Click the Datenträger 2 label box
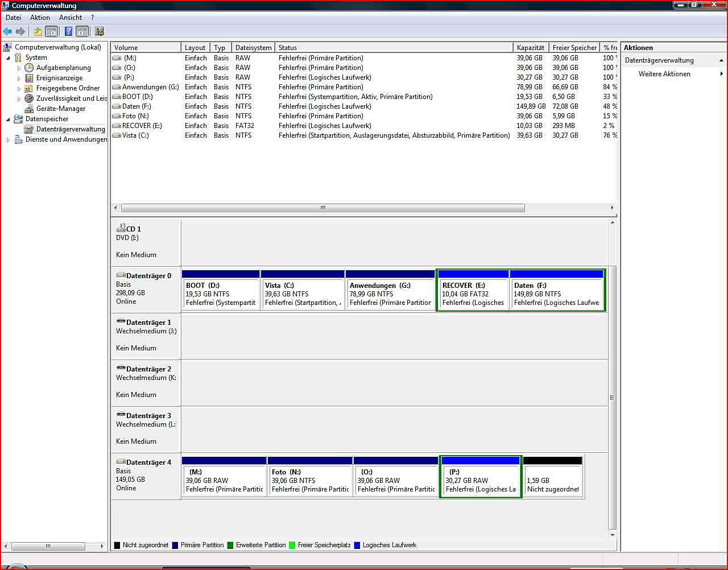Screen dimensions: 728x570 click(x=146, y=382)
